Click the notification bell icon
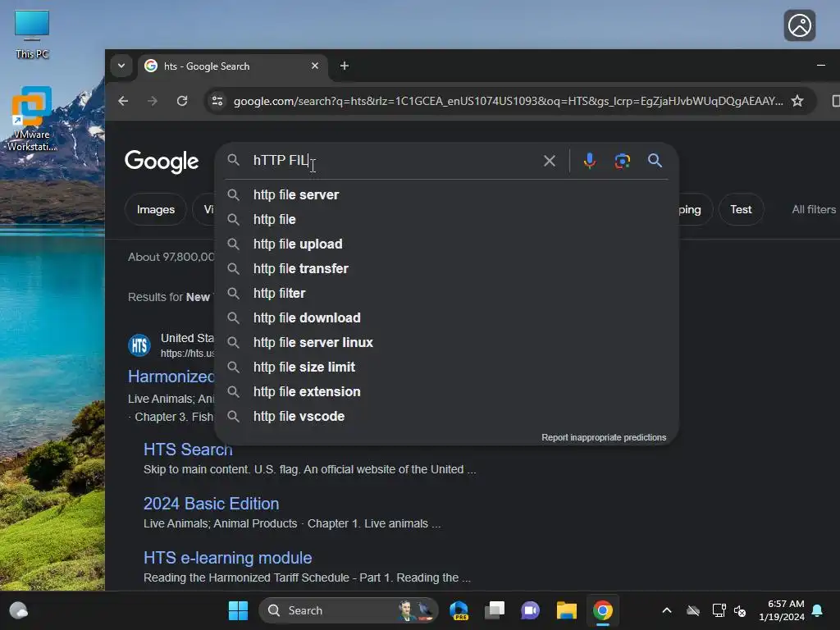Screen dimensions: 840x630 pyautogui.click(x=818, y=610)
